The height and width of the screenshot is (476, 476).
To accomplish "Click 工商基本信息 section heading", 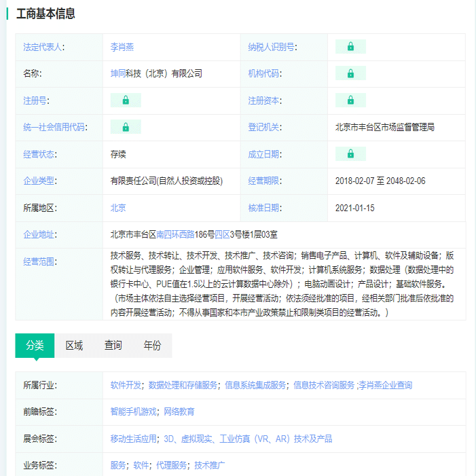I will point(45,14).
